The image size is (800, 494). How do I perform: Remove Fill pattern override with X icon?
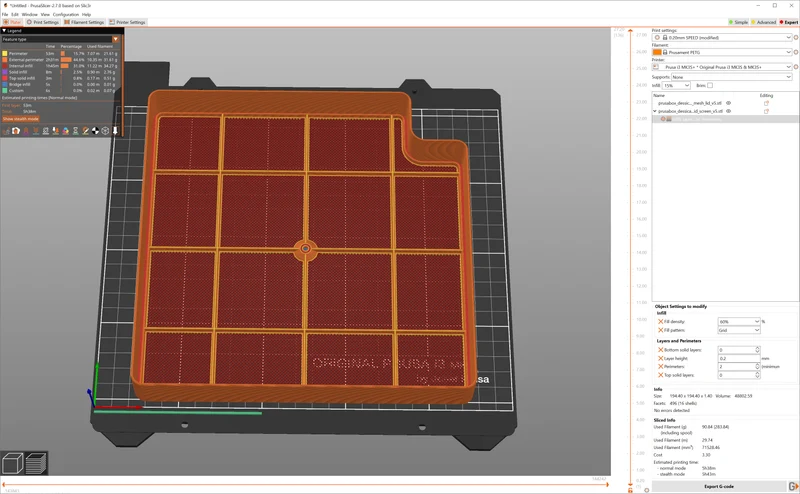[661, 330]
